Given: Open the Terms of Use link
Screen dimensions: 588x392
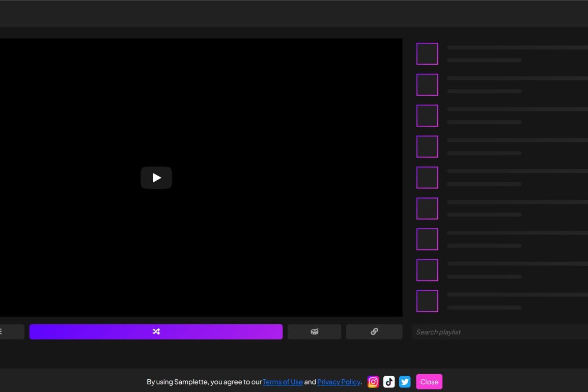Looking at the screenshot, I should (x=283, y=382).
